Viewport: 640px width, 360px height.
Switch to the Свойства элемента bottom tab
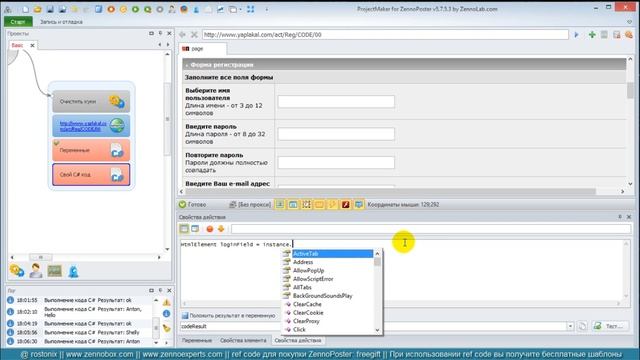click(243, 340)
